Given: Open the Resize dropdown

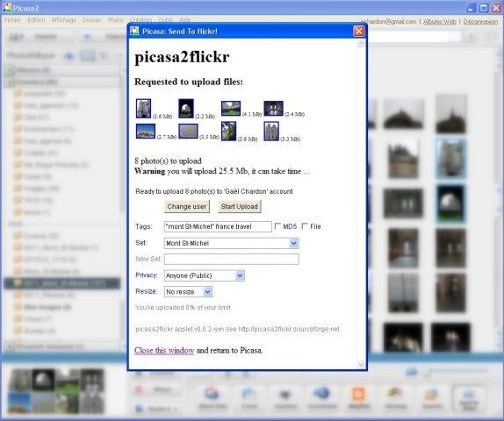Looking at the screenshot, I should pos(188,291).
